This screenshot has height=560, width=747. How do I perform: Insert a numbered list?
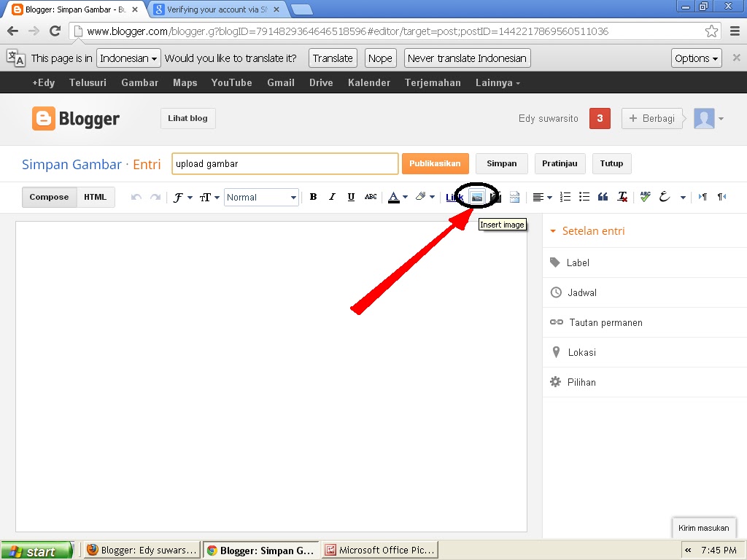(565, 197)
